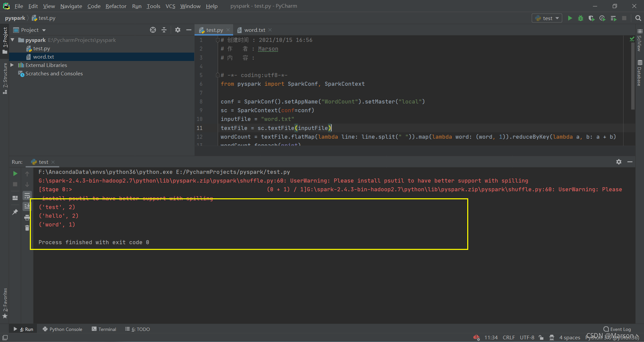Open the Python Console tool window
The image size is (644, 342).
tap(62, 329)
